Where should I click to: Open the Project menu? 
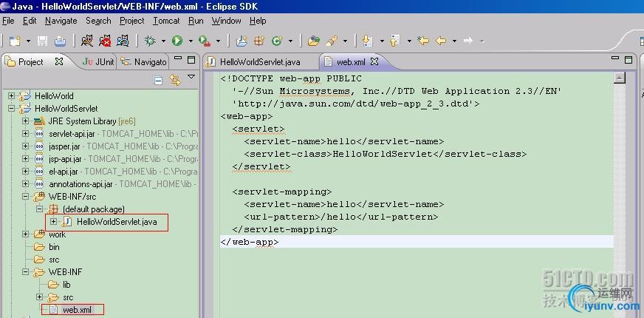[x=132, y=21]
